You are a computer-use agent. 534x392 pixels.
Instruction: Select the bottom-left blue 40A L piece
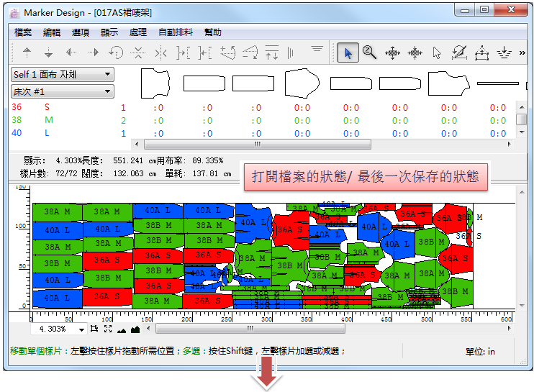[58, 298]
